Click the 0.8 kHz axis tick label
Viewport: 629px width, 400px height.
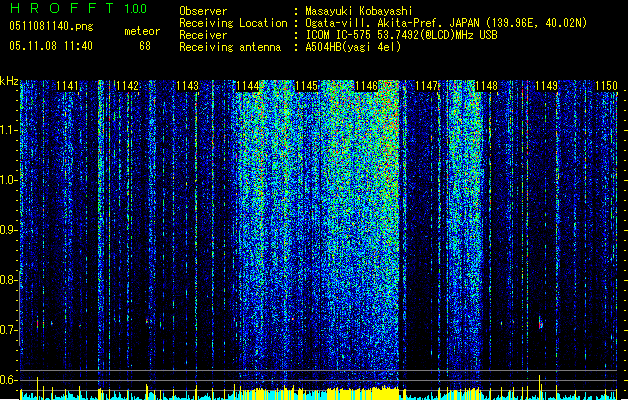click(x=9, y=280)
